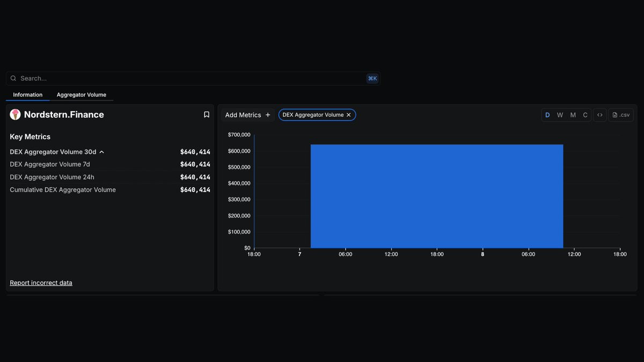Viewport: 644px width, 362px height.
Task: Click the Nordstern.Finance logo icon
Action: pos(15,114)
